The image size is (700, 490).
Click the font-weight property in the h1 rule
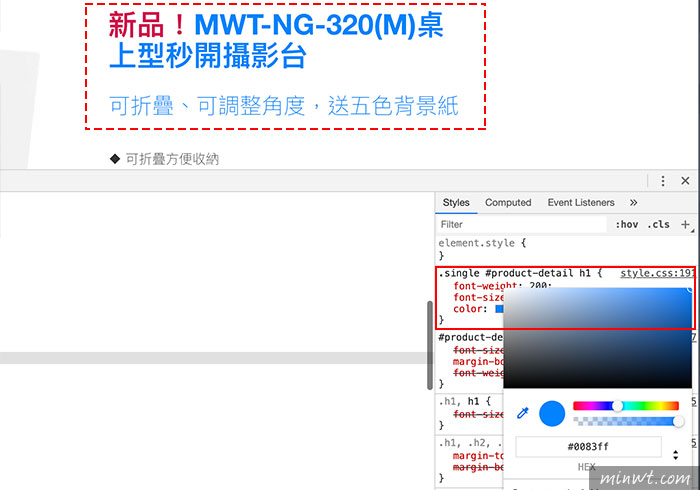(x=485, y=286)
